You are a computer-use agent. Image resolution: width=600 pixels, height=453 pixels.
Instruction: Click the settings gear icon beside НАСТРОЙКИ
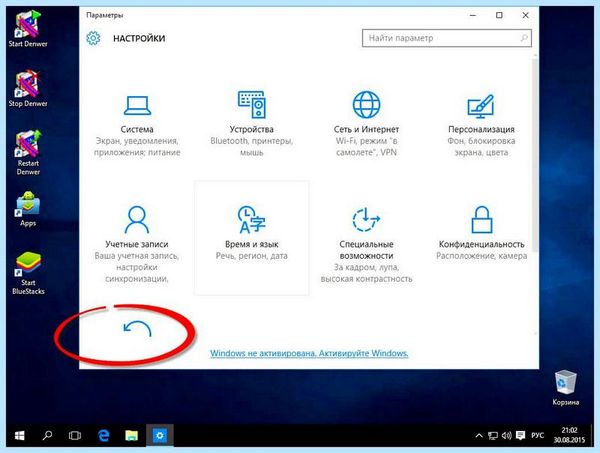[93, 38]
